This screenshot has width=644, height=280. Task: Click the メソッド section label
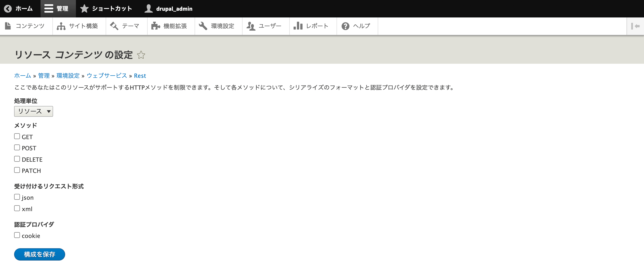[x=26, y=125]
